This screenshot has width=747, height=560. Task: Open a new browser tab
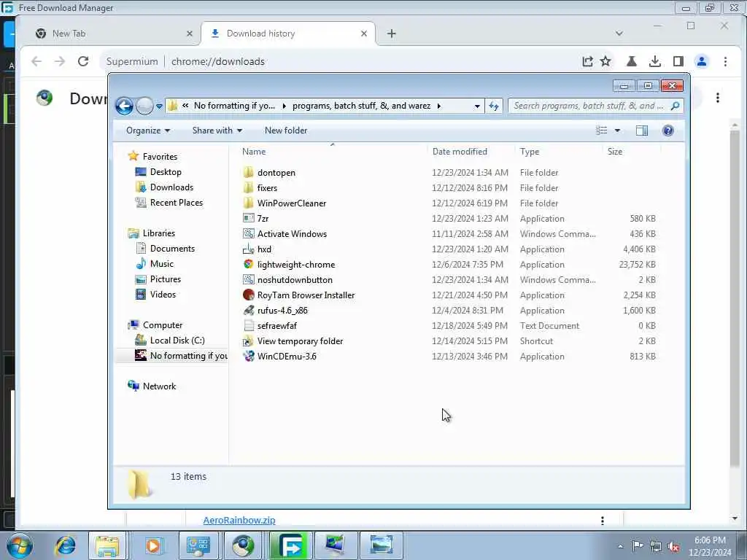pos(392,34)
